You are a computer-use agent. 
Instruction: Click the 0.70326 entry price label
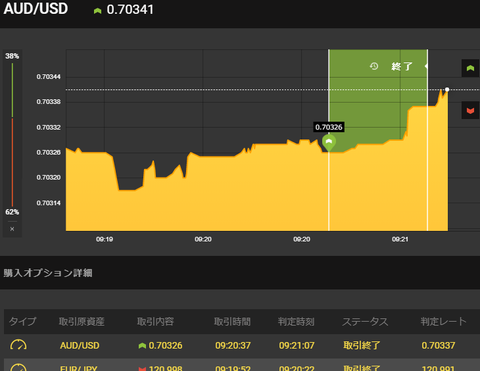(x=329, y=127)
